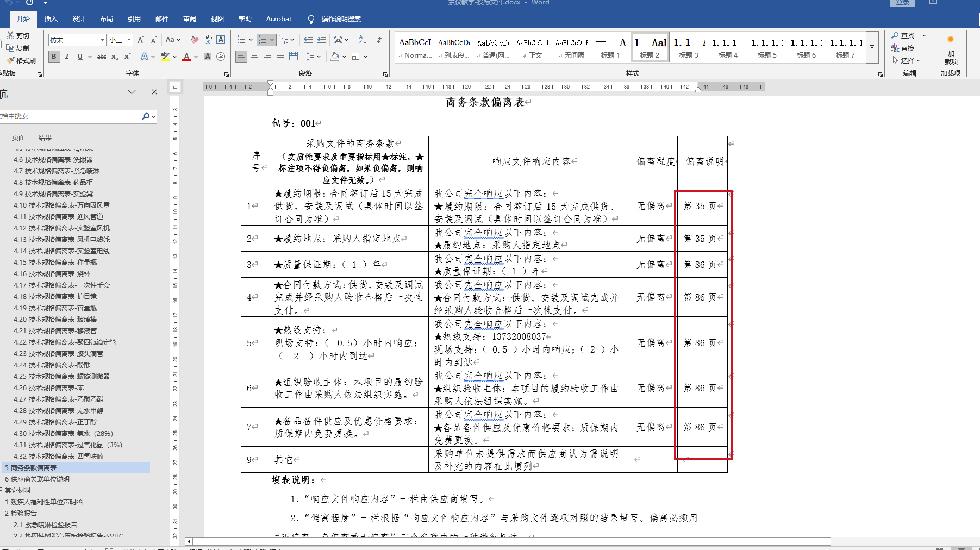Toggle Italic formatting

coord(67,57)
